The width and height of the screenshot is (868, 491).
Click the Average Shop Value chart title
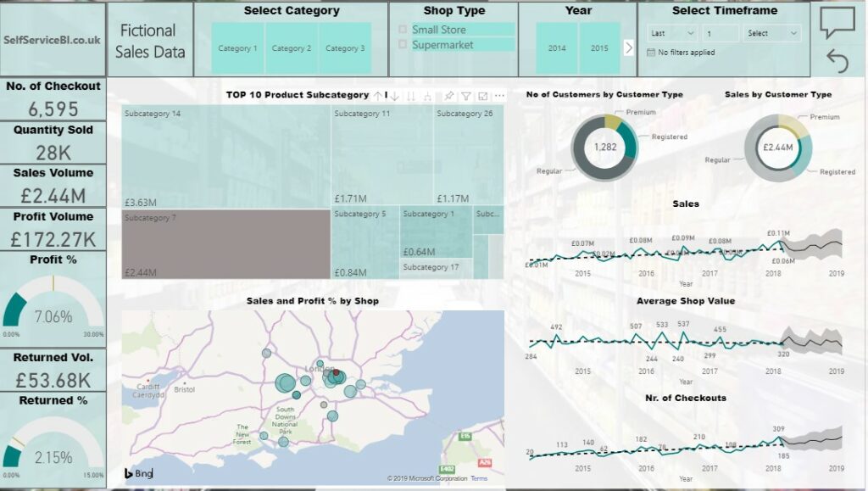pyautogui.click(x=685, y=301)
